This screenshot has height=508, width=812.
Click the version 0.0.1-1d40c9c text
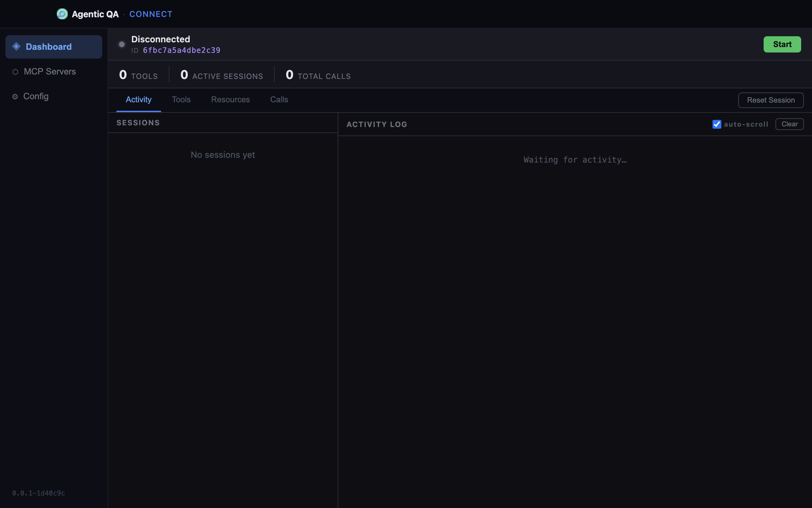pyautogui.click(x=39, y=493)
